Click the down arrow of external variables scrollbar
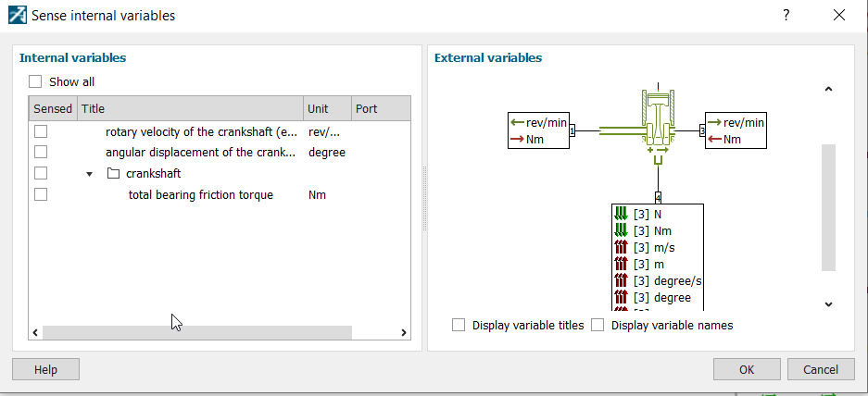This screenshot has width=868, height=396. click(828, 304)
